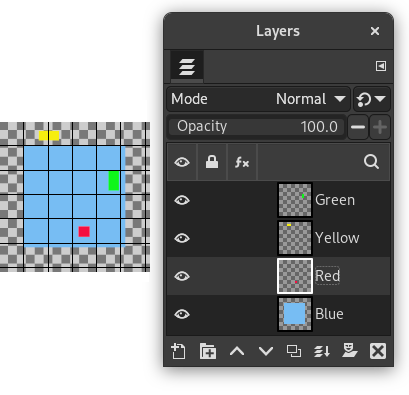This screenshot has height=395, width=409.
Task: Select the Green layer thumbnail
Action: click(295, 200)
